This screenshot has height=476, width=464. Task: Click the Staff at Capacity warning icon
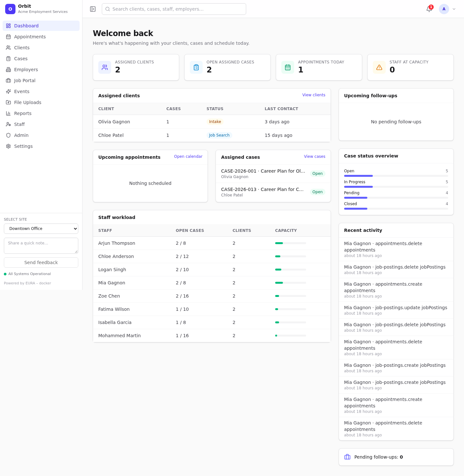(x=379, y=67)
